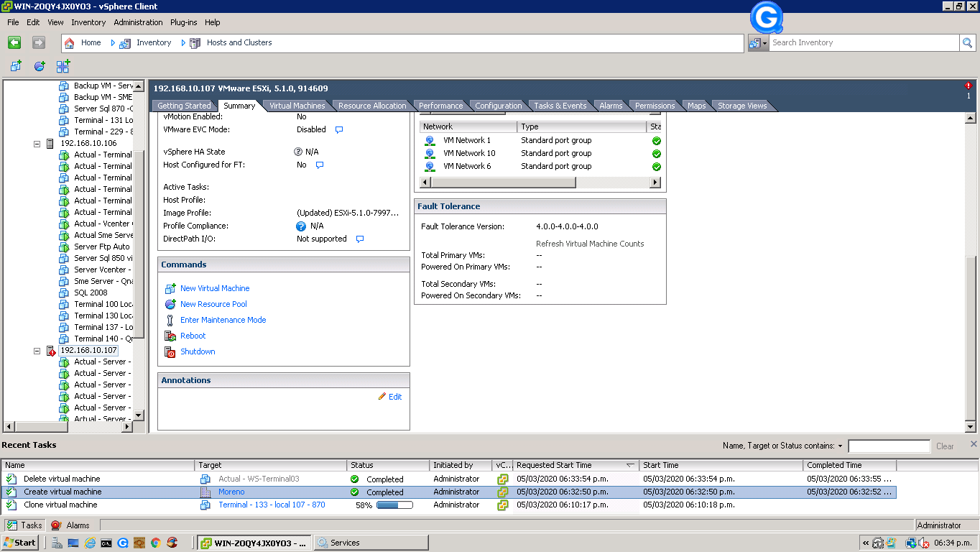Image resolution: width=980 pixels, height=552 pixels.
Task: Click the Moreno target link
Action: click(x=231, y=492)
